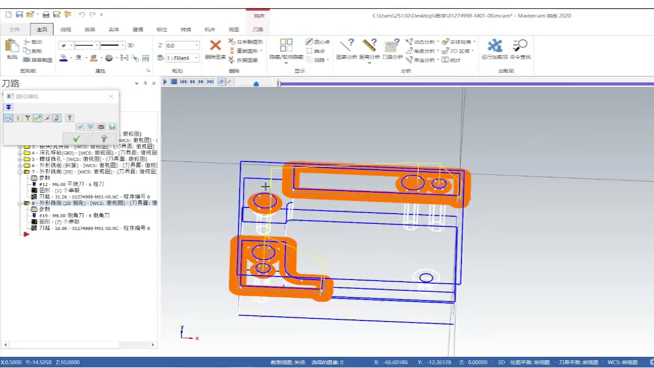Screen dimensions: 654x368
Task: Confirm the backplot dialog with green checkmark
Action: [76, 139]
